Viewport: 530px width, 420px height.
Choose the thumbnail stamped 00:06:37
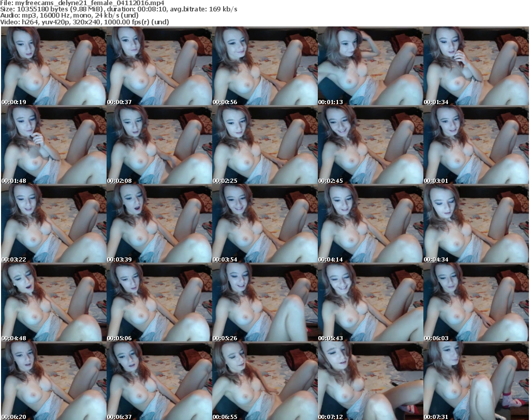click(159, 381)
